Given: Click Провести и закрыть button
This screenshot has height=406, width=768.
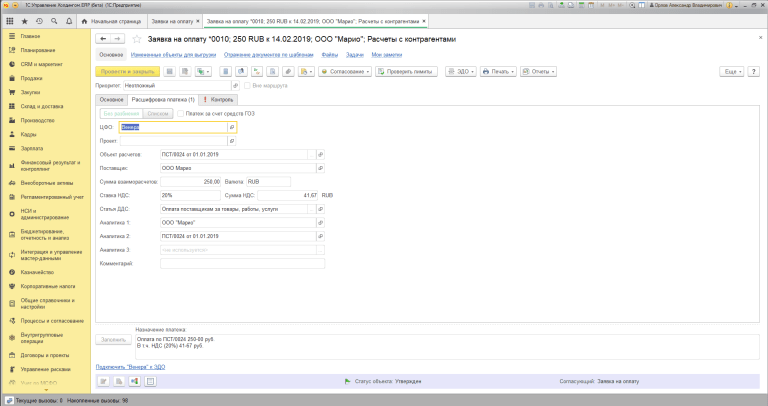Looking at the screenshot, I should [x=127, y=72].
